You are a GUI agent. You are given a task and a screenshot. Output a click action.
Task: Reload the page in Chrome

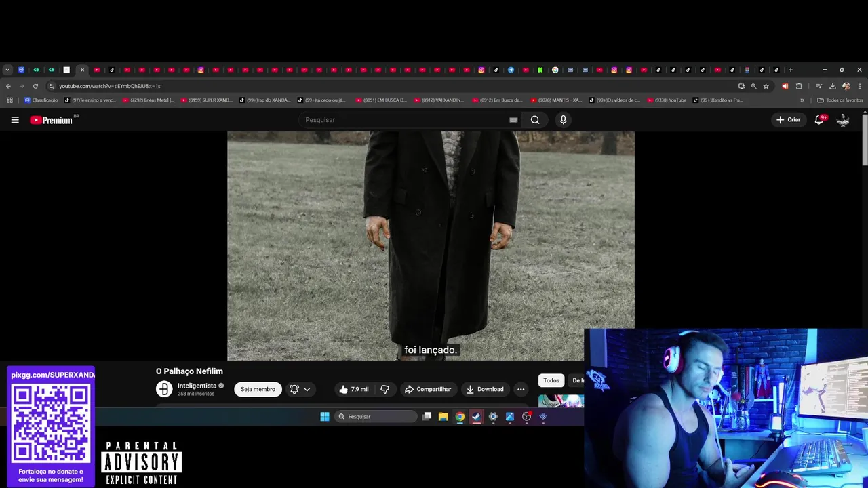[35, 86]
